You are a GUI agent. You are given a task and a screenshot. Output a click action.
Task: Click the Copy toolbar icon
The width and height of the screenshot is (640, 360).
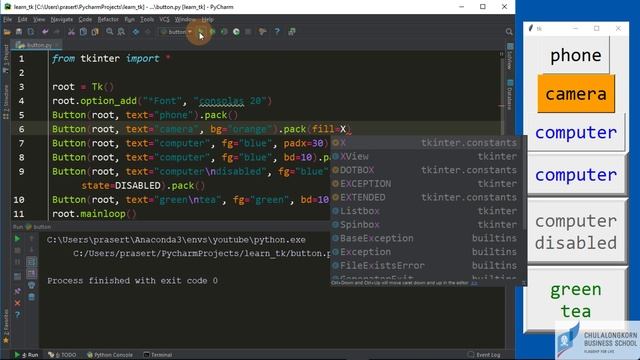coord(83,32)
